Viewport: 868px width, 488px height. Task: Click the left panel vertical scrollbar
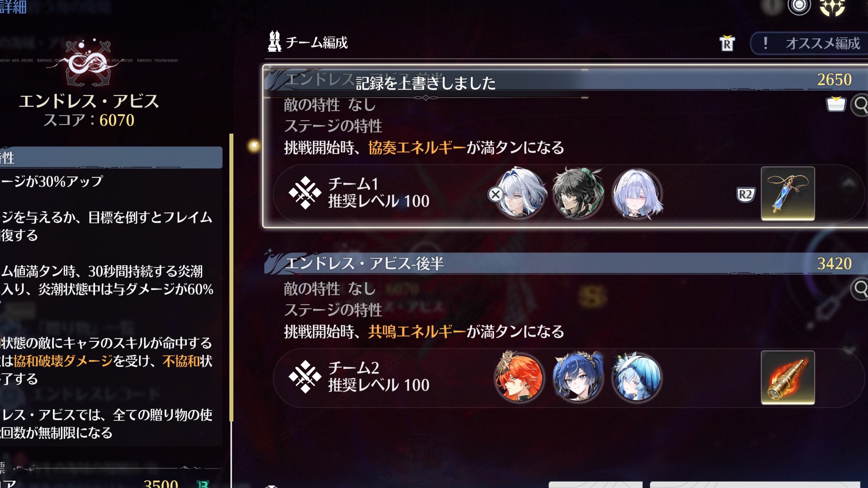click(x=231, y=277)
